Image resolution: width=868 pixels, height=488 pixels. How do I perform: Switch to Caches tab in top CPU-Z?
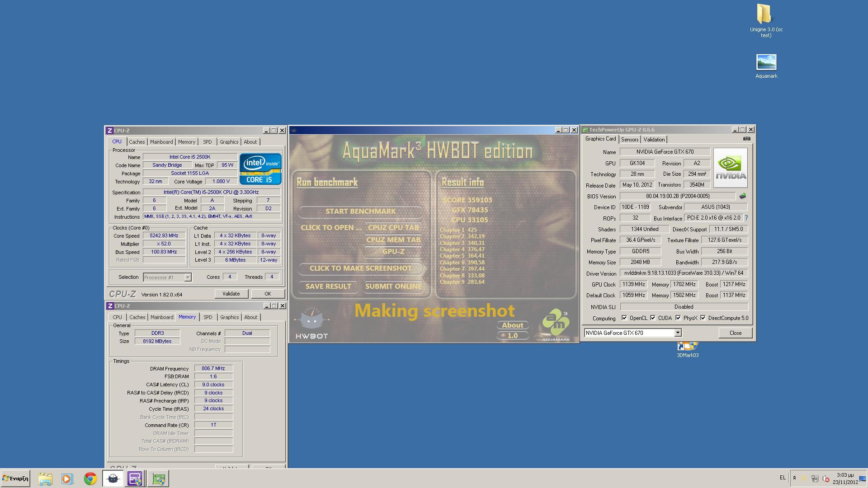pyautogui.click(x=137, y=142)
